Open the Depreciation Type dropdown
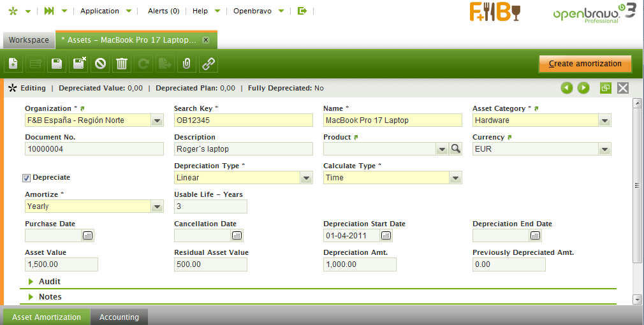 (x=306, y=178)
